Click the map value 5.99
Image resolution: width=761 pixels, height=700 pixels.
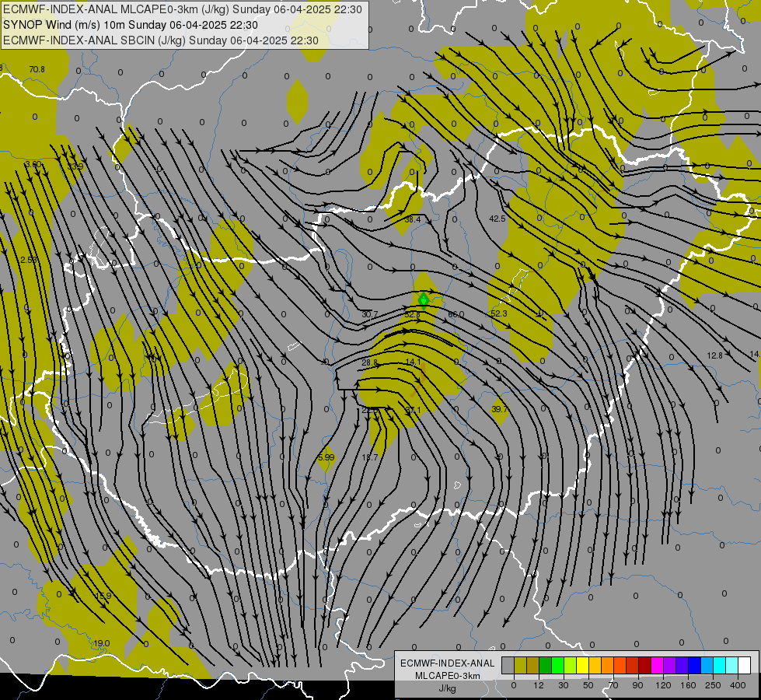pyautogui.click(x=326, y=457)
